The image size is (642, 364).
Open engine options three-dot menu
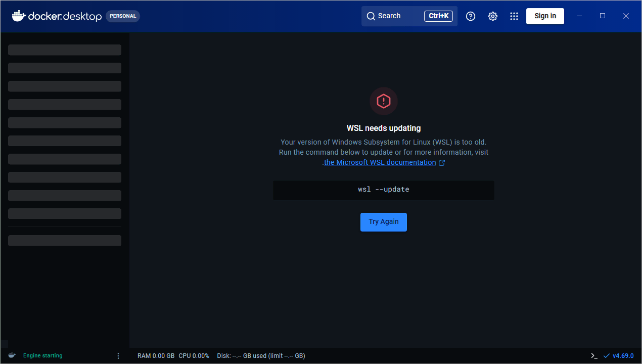[118, 356]
